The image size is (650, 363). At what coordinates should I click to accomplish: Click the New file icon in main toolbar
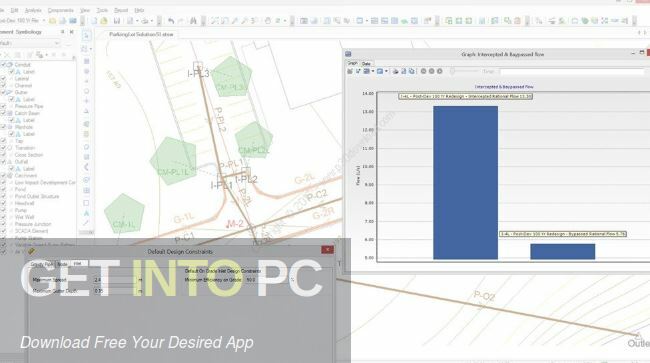[94, 21]
